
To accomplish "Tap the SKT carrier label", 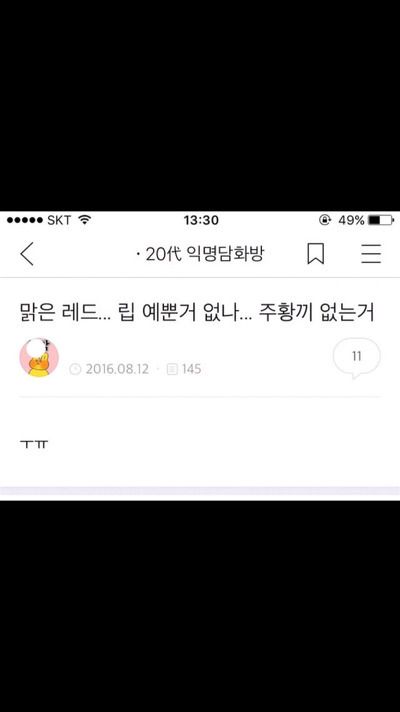I will (x=59, y=220).
